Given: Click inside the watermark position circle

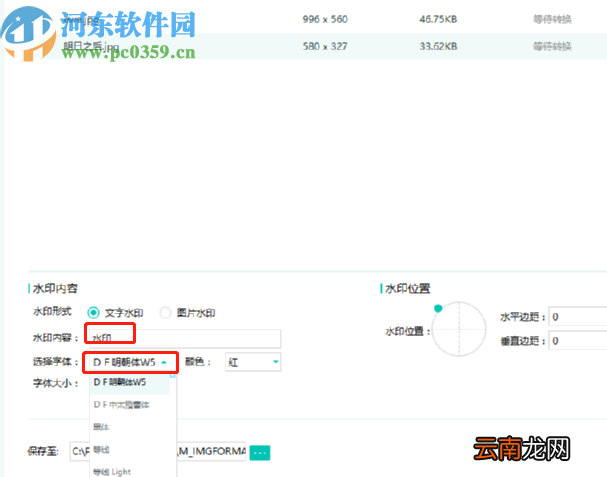Looking at the screenshot, I should (x=459, y=329).
